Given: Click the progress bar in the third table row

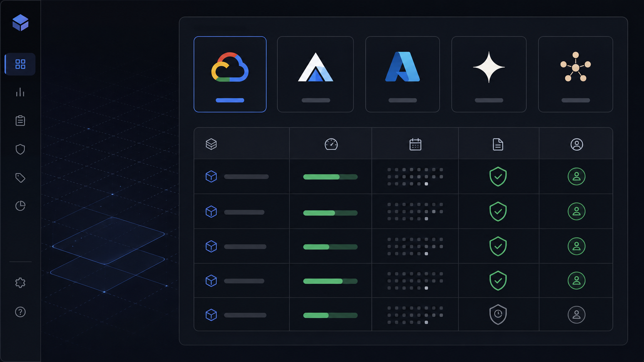Looking at the screenshot, I should (x=330, y=247).
